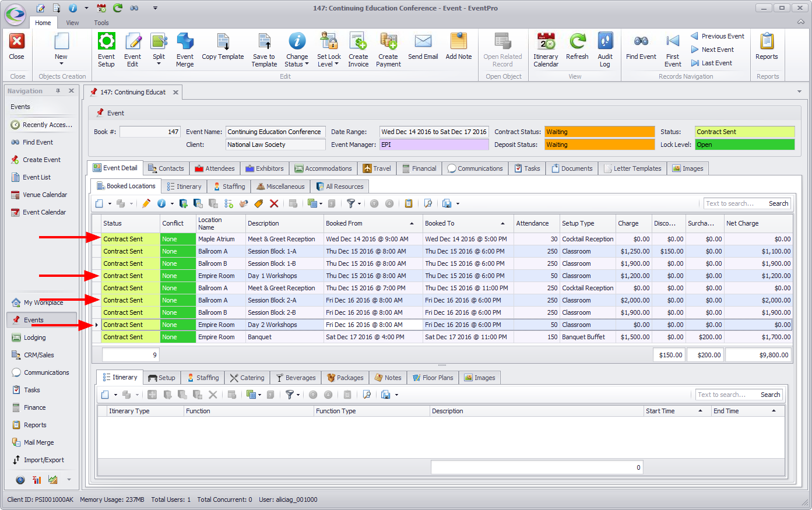Open the Catering tab in lower panel

click(247, 378)
